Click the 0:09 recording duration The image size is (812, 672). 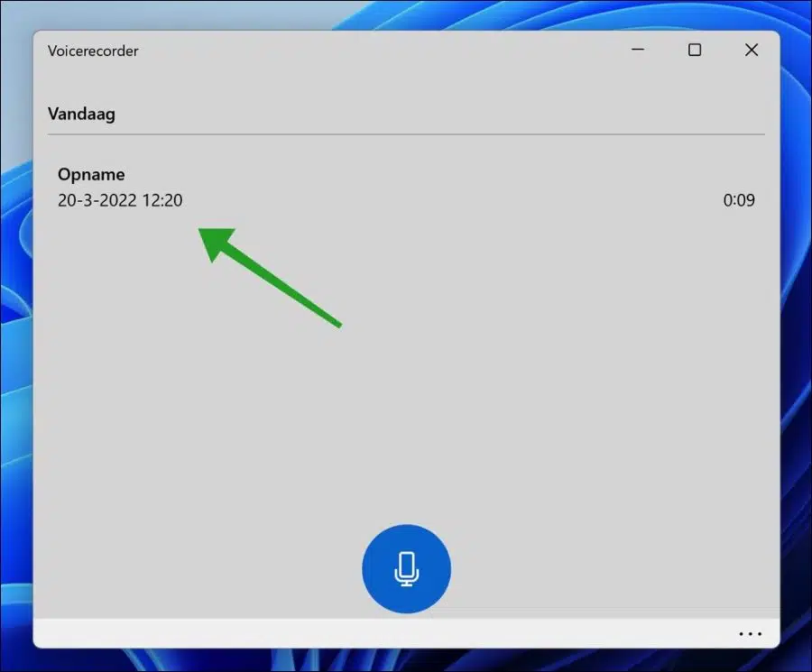(739, 200)
